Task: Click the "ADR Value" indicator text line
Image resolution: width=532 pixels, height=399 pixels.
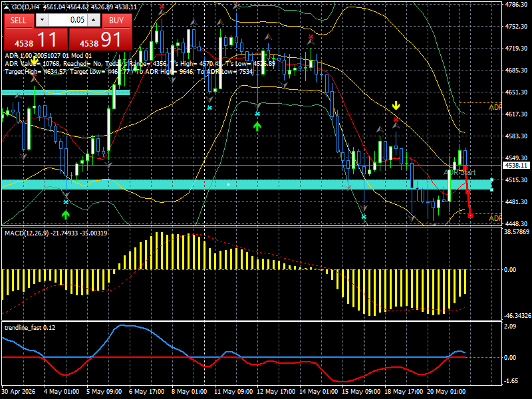Action: [x=140, y=64]
